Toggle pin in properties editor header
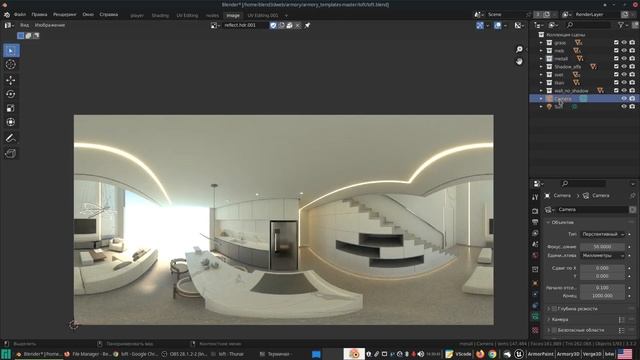The image size is (640, 360). point(633,196)
